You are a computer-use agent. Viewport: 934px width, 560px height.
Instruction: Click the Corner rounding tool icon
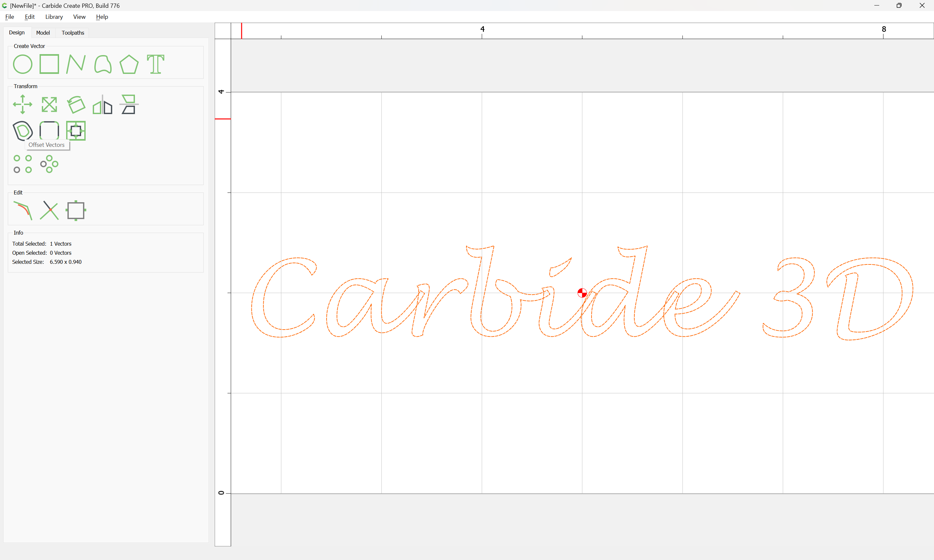click(x=49, y=131)
